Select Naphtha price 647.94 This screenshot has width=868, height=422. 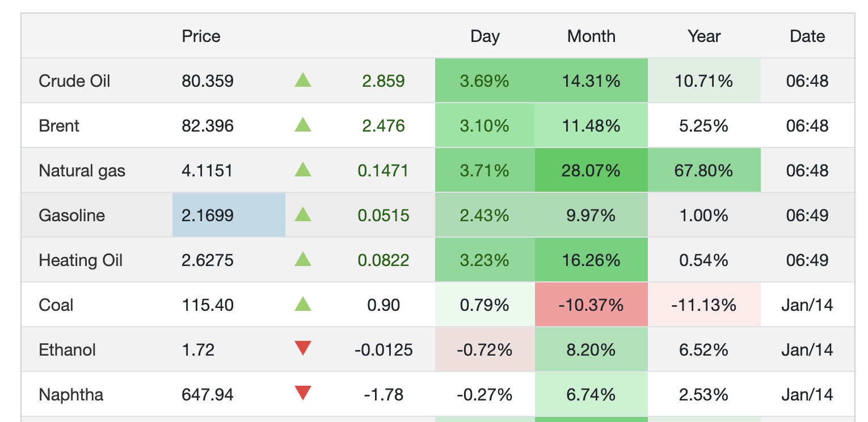coord(208,395)
